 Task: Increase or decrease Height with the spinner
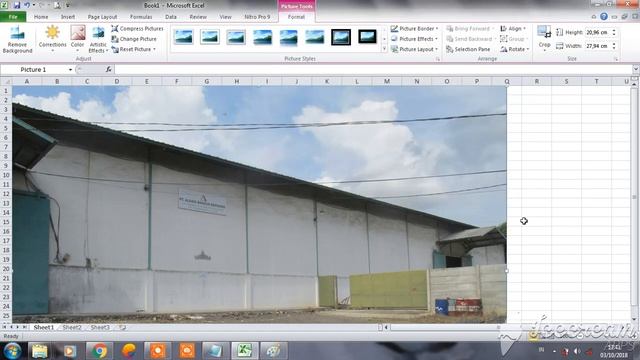click(614, 32)
